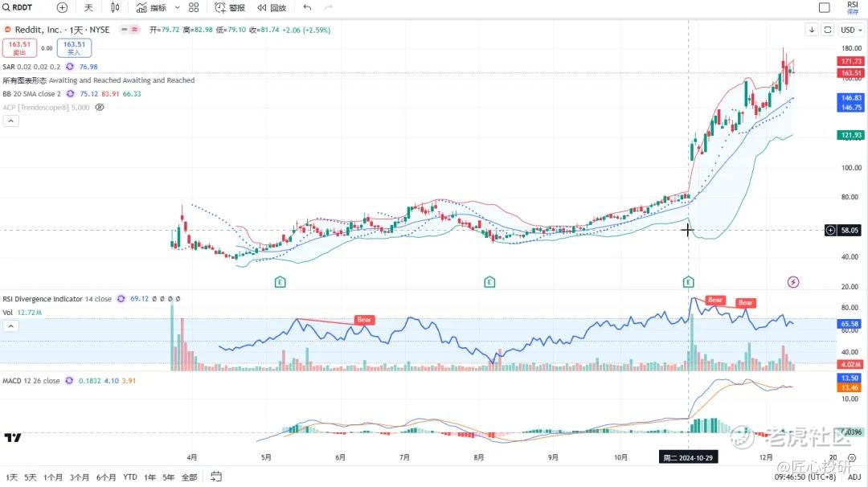Viewport: 868px width, 487px height.
Task: Click the 2024-10-29 date label on the axis
Action: point(688,458)
